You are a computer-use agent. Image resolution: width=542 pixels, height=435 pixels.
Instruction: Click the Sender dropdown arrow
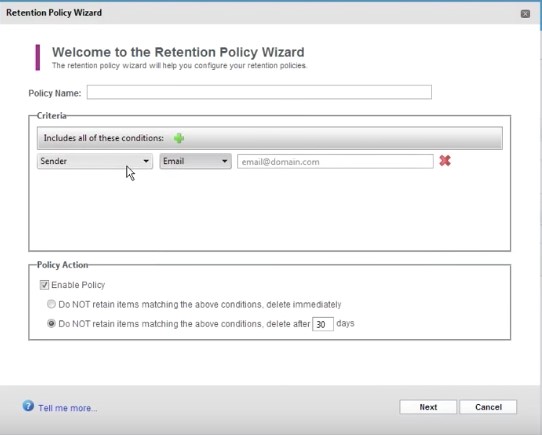tap(146, 161)
